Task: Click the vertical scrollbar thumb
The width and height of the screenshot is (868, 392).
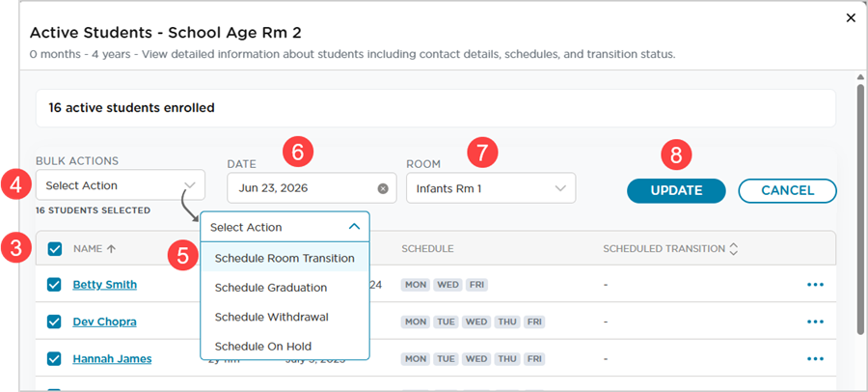Action: pyautogui.click(x=859, y=209)
